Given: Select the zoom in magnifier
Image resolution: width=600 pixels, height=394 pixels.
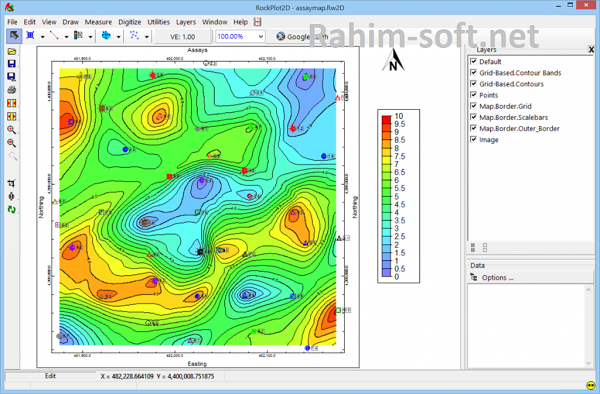Looking at the screenshot, I should click(11, 130).
